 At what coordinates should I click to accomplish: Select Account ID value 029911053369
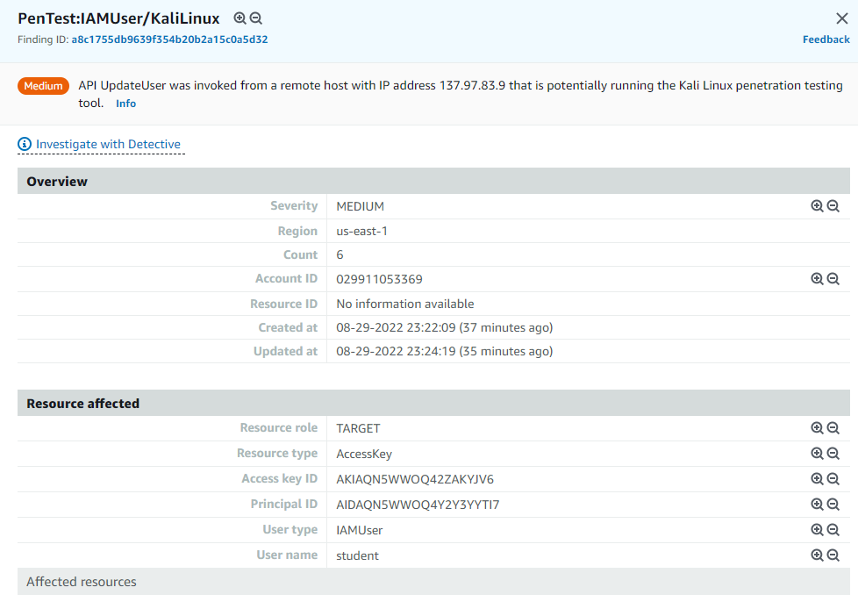(x=379, y=279)
